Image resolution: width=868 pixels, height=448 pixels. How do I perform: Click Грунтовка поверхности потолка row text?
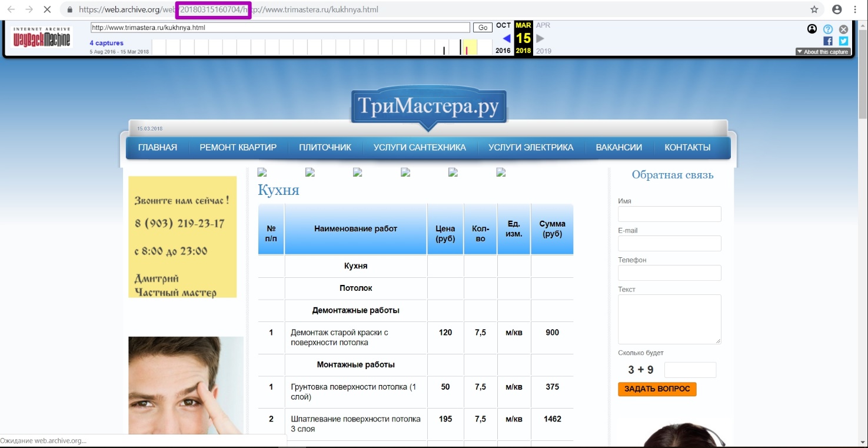tap(353, 391)
